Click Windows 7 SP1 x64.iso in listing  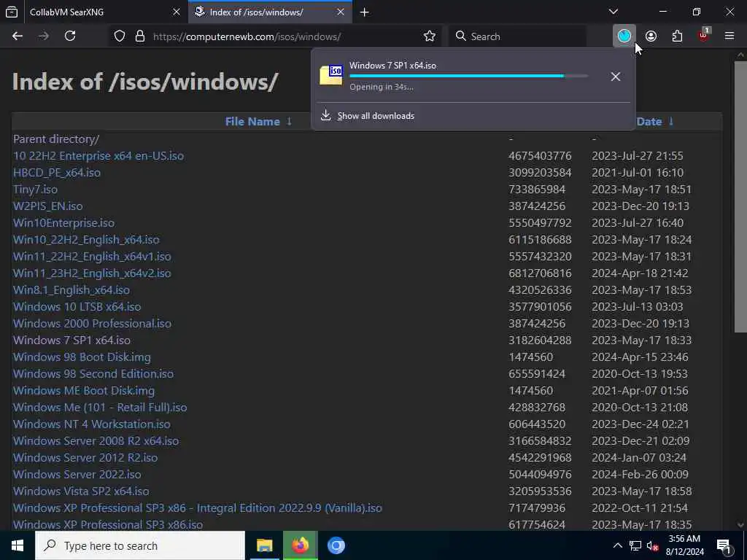click(71, 340)
